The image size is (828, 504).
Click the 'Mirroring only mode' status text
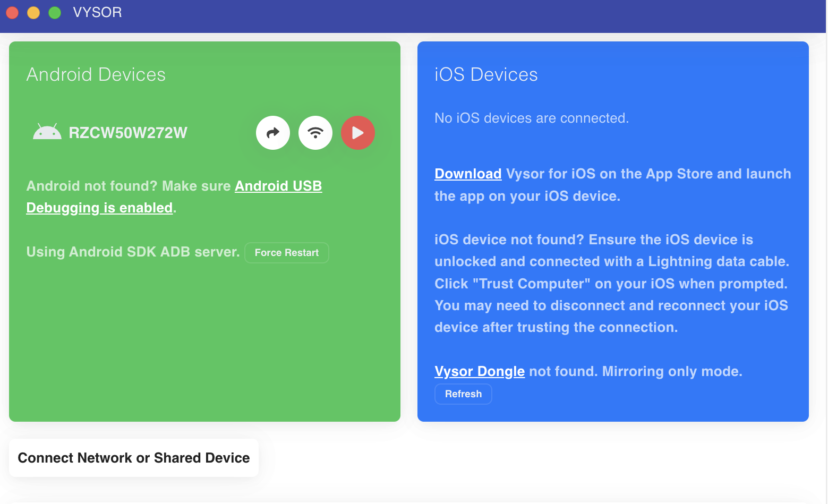(x=671, y=371)
